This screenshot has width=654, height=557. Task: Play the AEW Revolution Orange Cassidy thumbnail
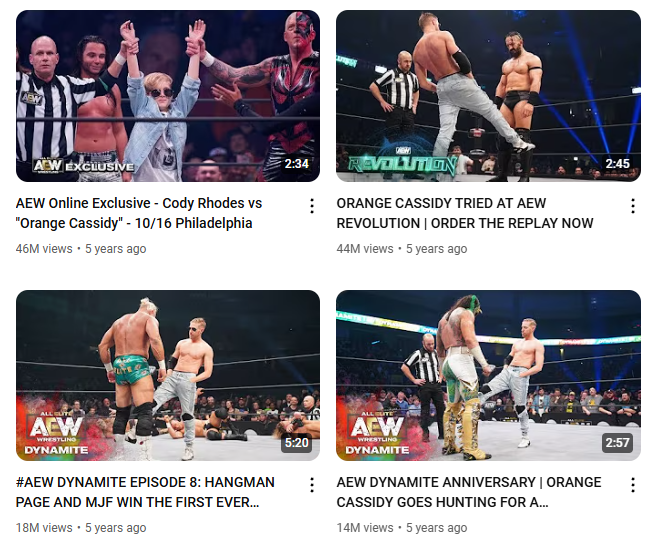coord(488,96)
